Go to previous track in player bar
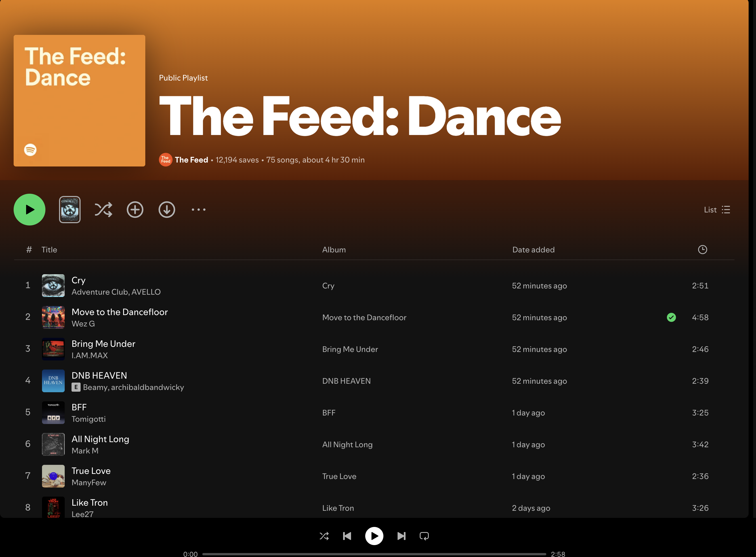 (347, 536)
